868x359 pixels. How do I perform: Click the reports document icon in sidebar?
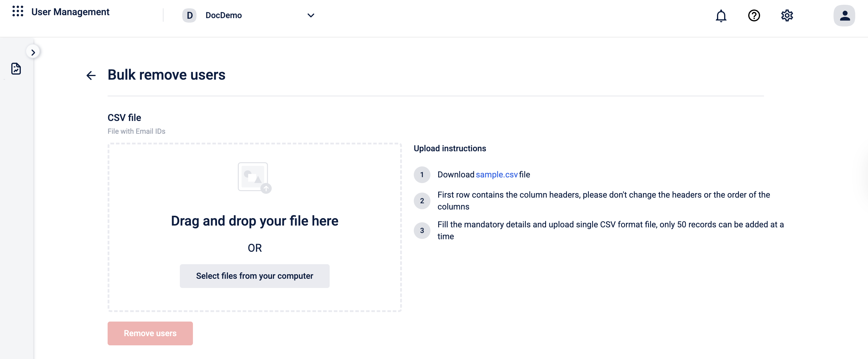(x=16, y=69)
